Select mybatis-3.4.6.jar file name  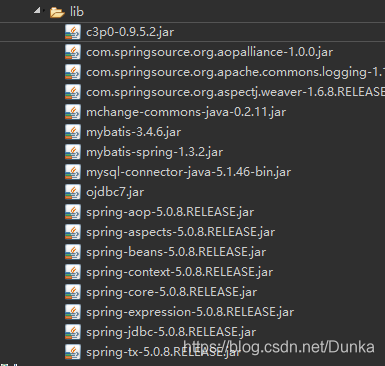(134, 132)
